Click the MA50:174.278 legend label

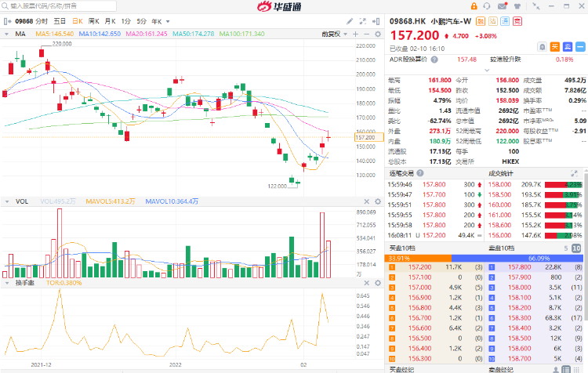click(194, 34)
